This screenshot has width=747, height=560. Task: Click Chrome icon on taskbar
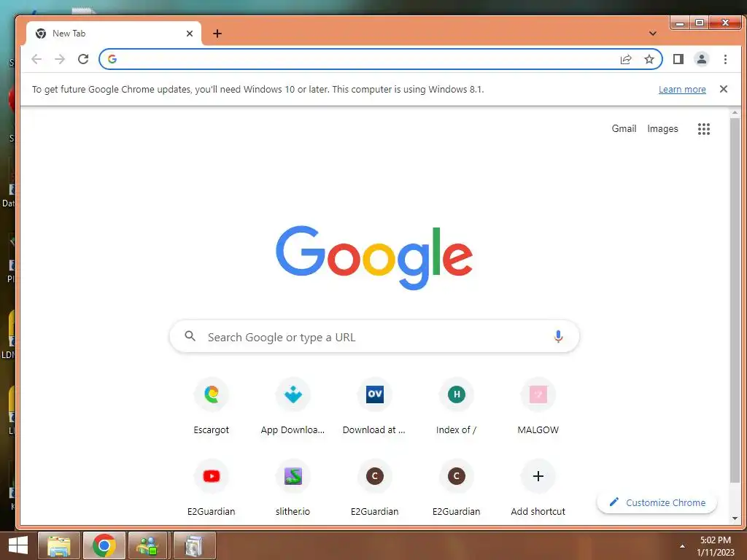104,545
